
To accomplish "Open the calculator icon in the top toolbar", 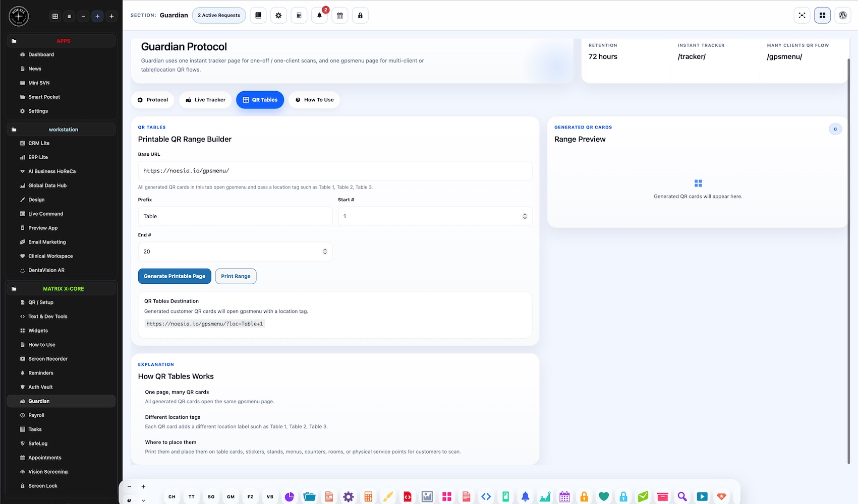I will pos(299,16).
